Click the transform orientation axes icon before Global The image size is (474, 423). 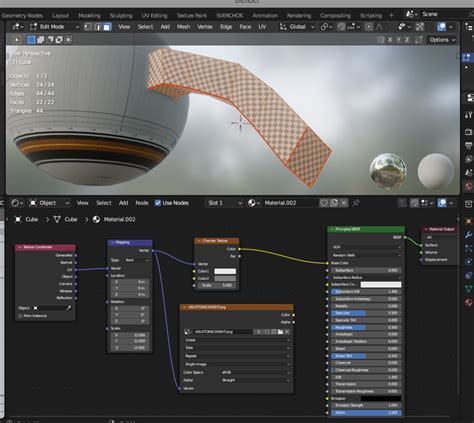[283, 27]
